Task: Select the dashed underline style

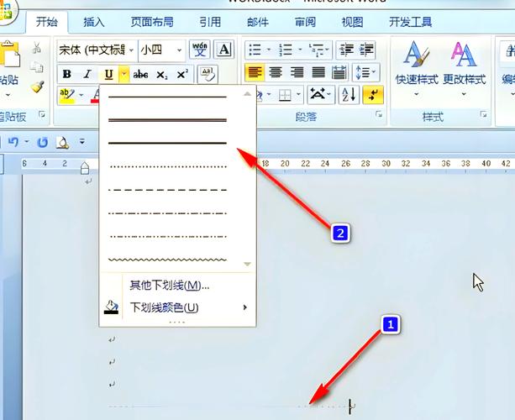Action: tap(167, 190)
